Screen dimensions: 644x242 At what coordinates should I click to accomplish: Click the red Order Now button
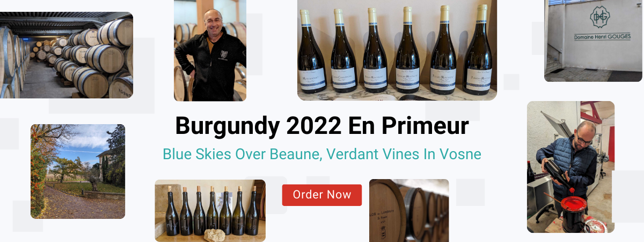[x=322, y=195]
